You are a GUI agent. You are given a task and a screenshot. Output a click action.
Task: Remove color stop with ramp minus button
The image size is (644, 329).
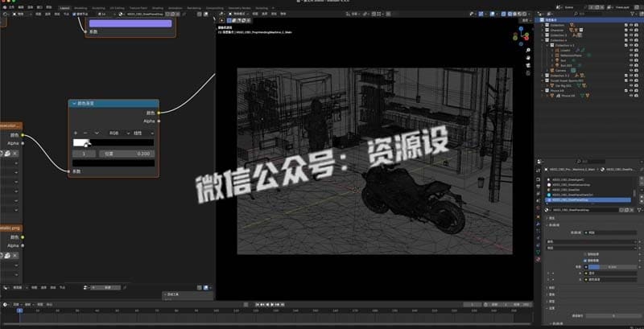point(85,134)
